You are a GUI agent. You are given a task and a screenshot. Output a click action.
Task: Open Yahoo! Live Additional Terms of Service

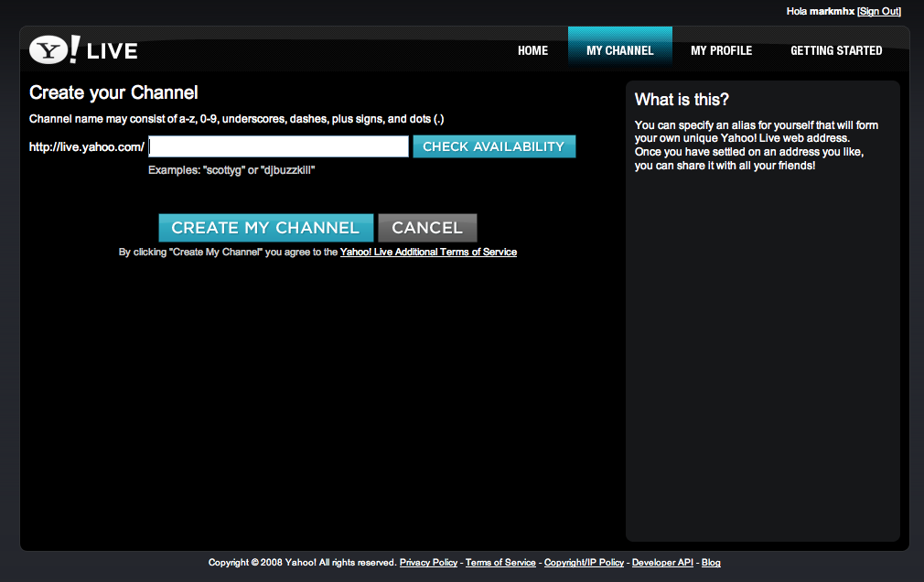428,252
